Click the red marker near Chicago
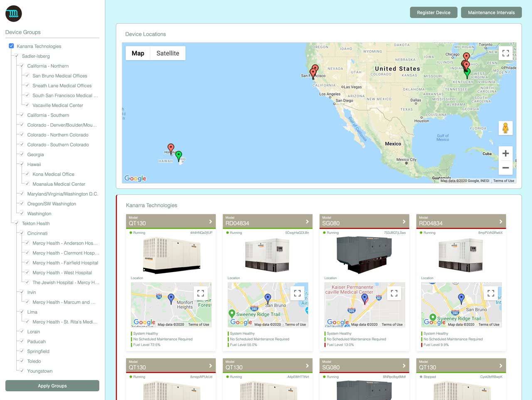This screenshot has width=532, height=400. tap(466, 57)
